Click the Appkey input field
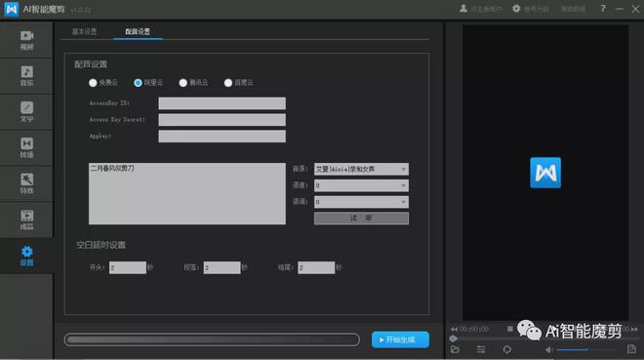This screenshot has width=644, height=360. 221,137
